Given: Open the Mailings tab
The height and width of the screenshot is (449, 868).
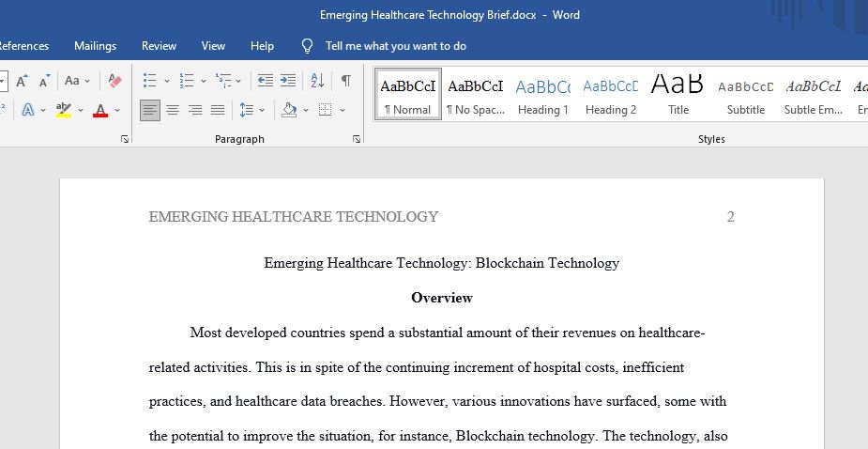Looking at the screenshot, I should (95, 46).
